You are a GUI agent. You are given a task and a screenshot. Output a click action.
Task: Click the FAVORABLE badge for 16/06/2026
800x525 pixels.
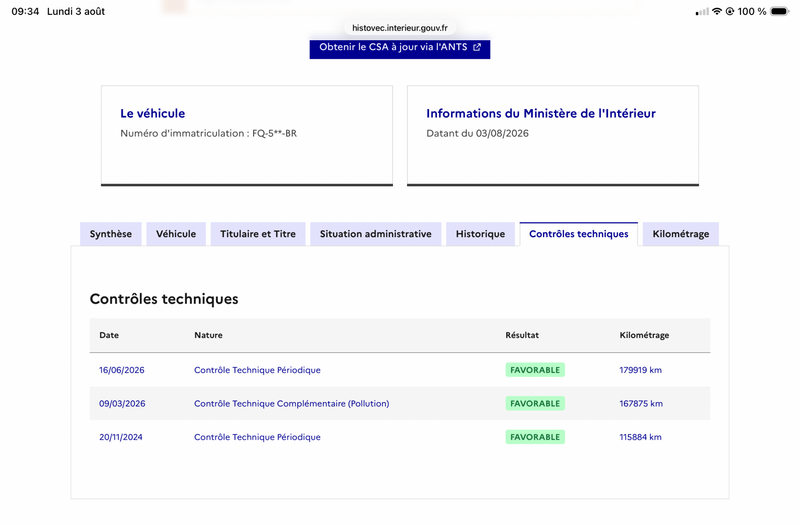click(535, 370)
